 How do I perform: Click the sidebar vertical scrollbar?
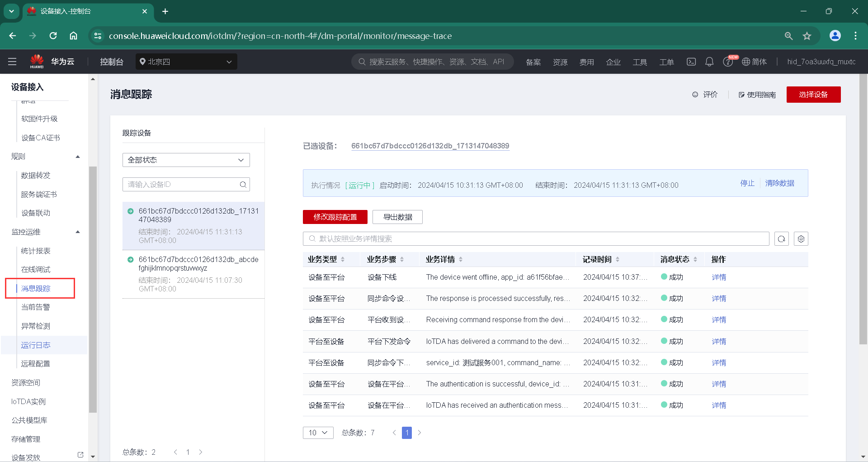tap(93, 290)
